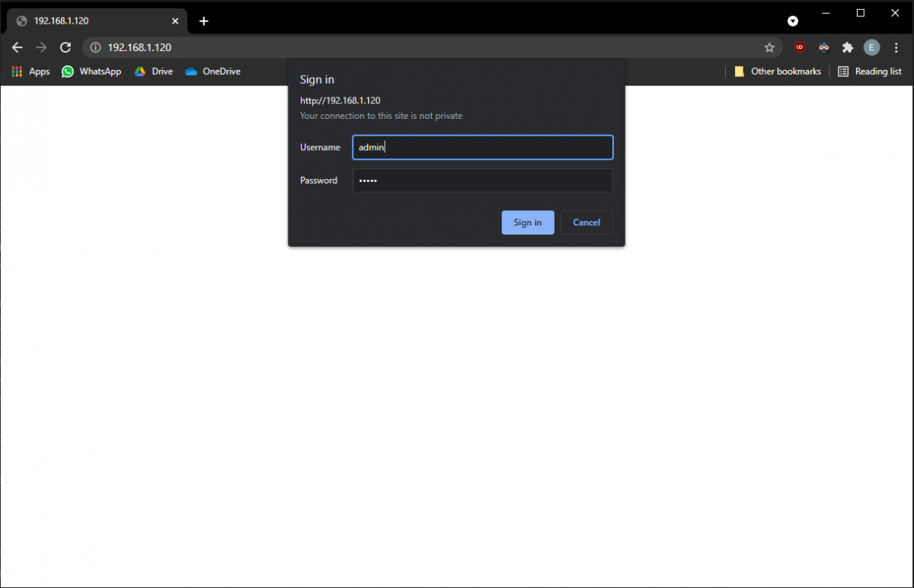Cancel the sign-in dialog

[586, 222]
